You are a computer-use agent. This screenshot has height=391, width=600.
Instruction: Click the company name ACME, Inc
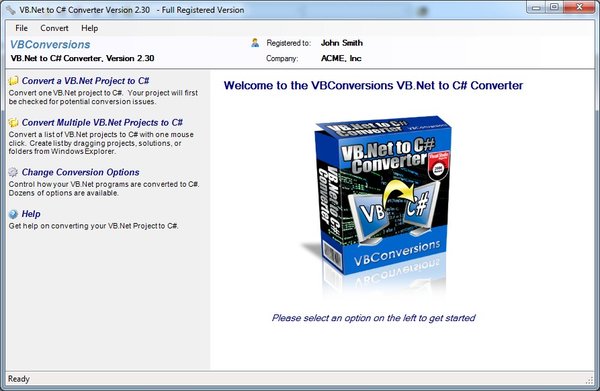[x=341, y=58]
